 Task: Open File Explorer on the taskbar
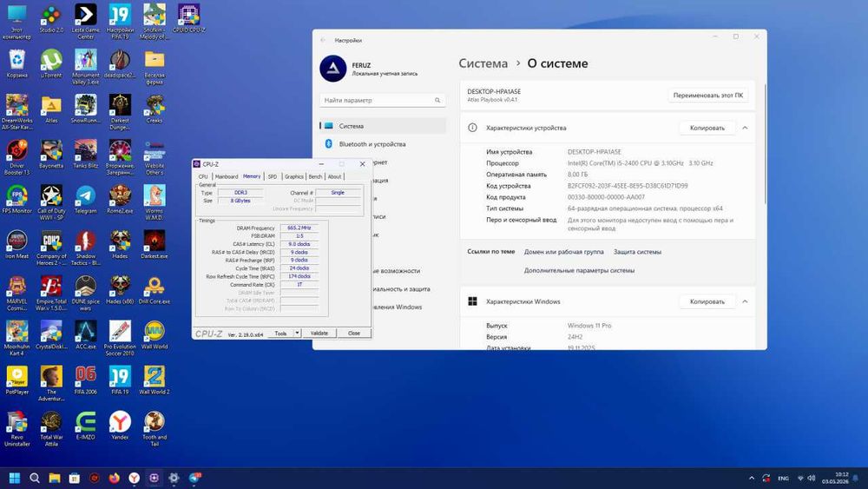(54, 478)
